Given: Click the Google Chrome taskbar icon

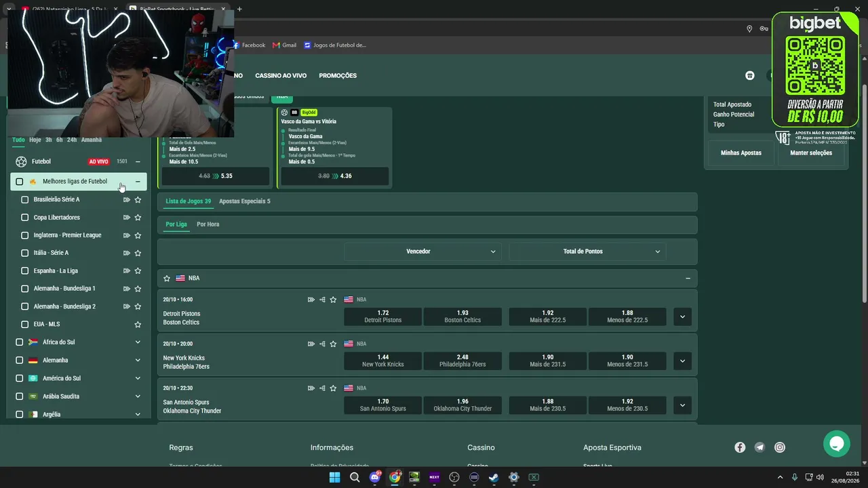Looking at the screenshot, I should point(395,477).
